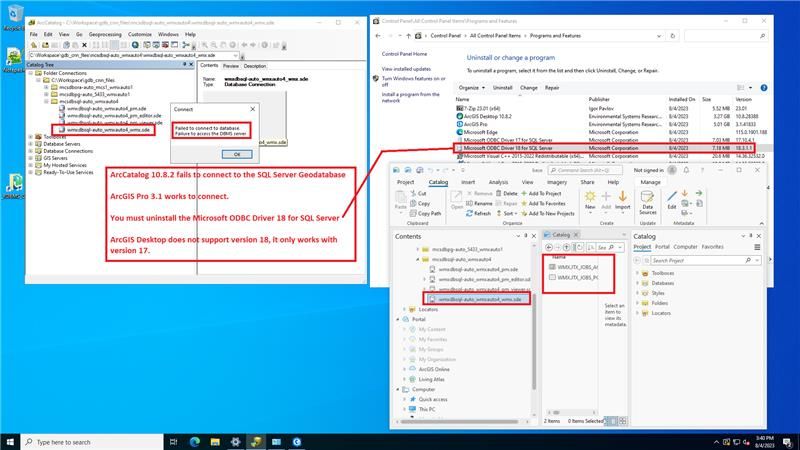Open ArcCatalog Geoprocessing menu
The width and height of the screenshot is (800, 450).
[x=105, y=34]
